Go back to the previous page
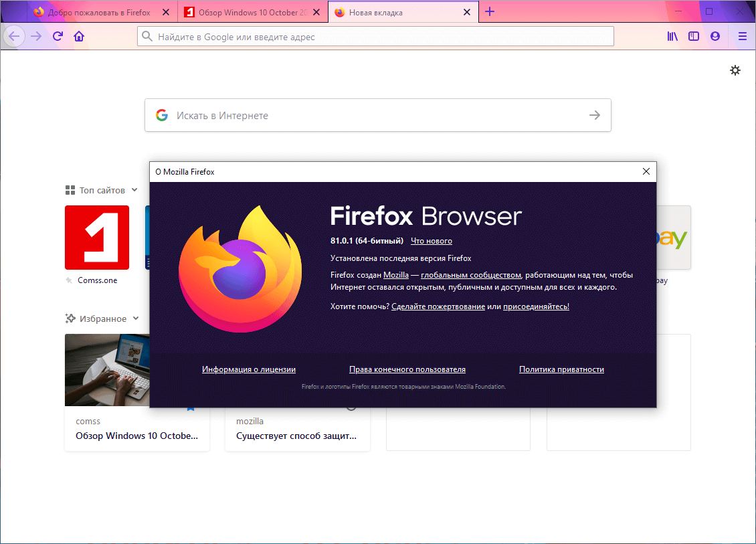This screenshot has width=756, height=544. [x=13, y=36]
